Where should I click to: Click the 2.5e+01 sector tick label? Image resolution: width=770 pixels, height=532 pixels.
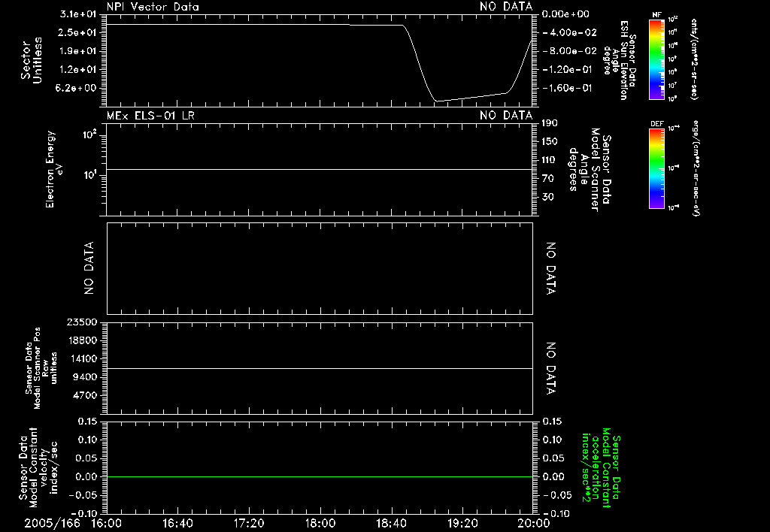(x=78, y=32)
